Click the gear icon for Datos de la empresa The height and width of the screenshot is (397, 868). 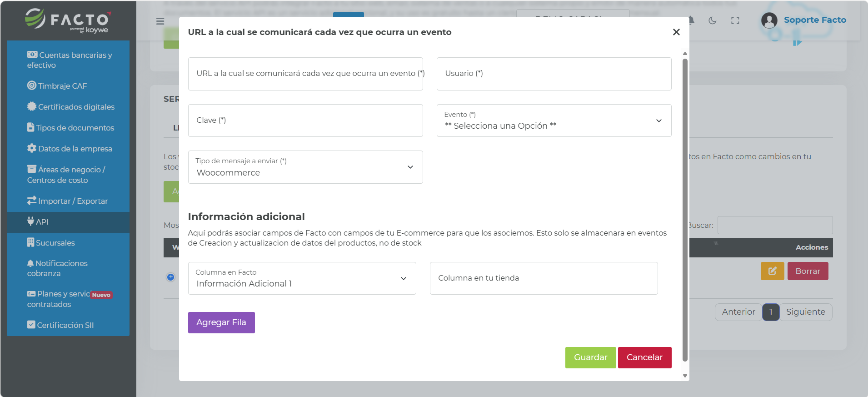point(32,148)
